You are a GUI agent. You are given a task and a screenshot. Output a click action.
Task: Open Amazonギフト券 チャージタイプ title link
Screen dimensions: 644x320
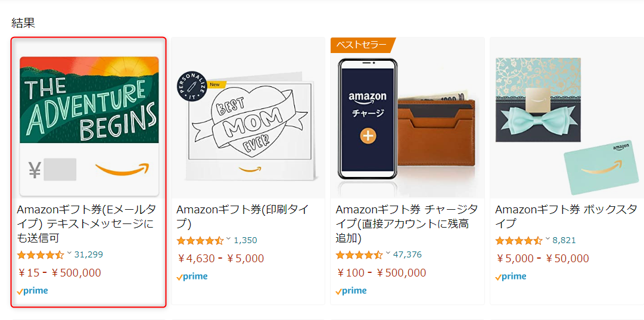click(x=406, y=223)
